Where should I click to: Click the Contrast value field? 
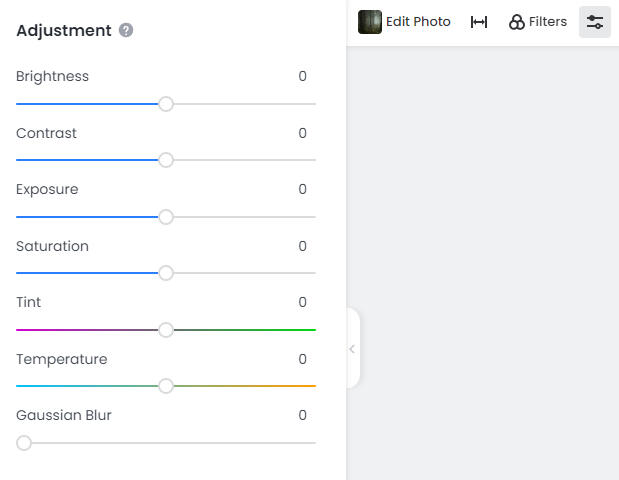pyautogui.click(x=302, y=133)
